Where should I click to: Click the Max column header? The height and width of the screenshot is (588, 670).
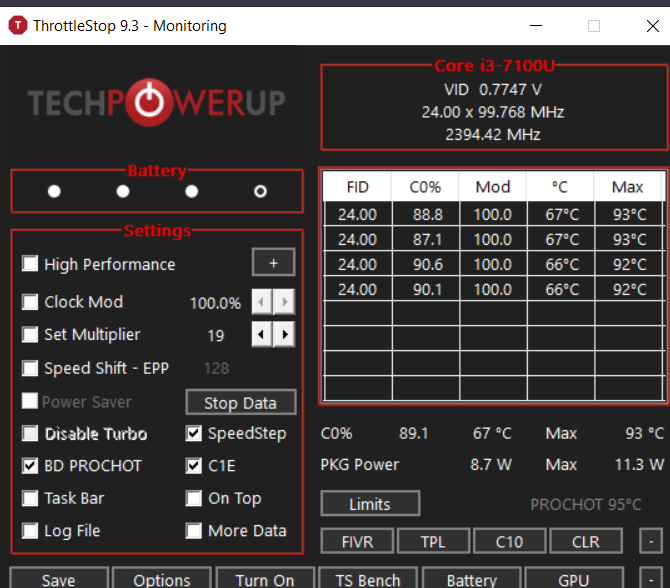pyautogui.click(x=628, y=187)
